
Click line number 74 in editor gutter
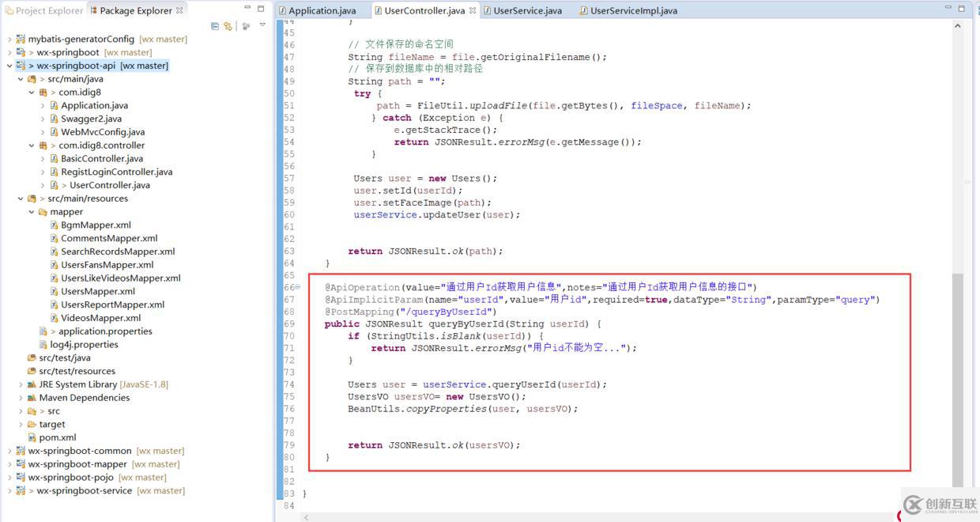pyautogui.click(x=288, y=384)
